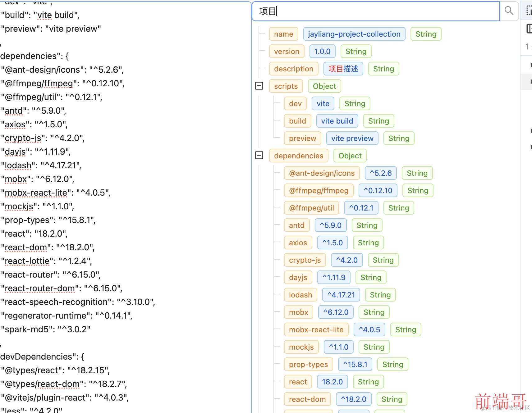Click the Object type tag beside scripts
This screenshot has height=413, width=532.
tap(324, 86)
